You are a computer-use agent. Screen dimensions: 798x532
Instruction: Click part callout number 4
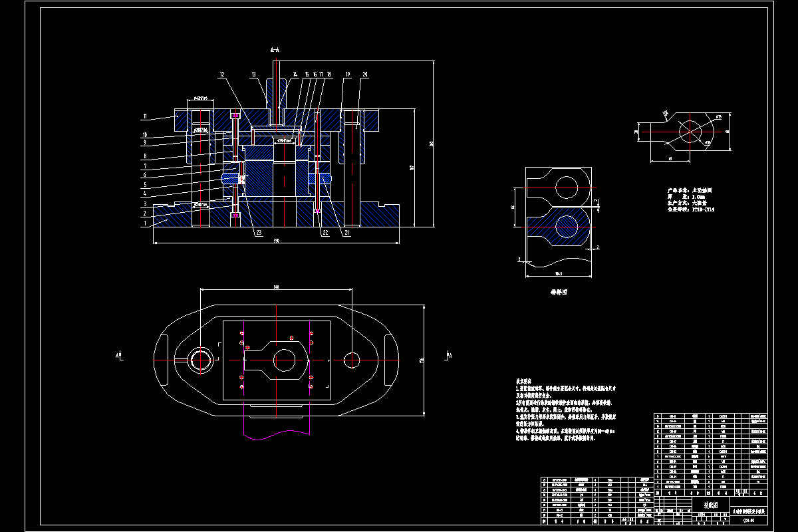145,194
